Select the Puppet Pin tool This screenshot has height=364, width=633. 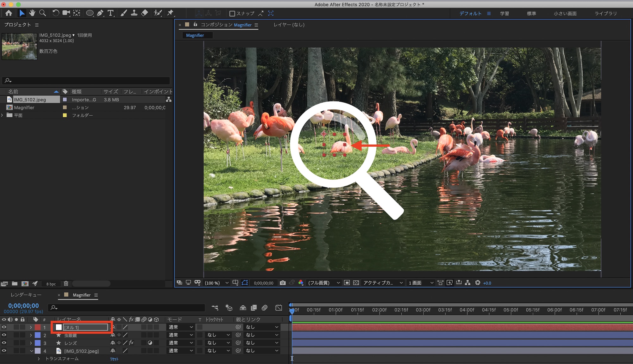171,13
